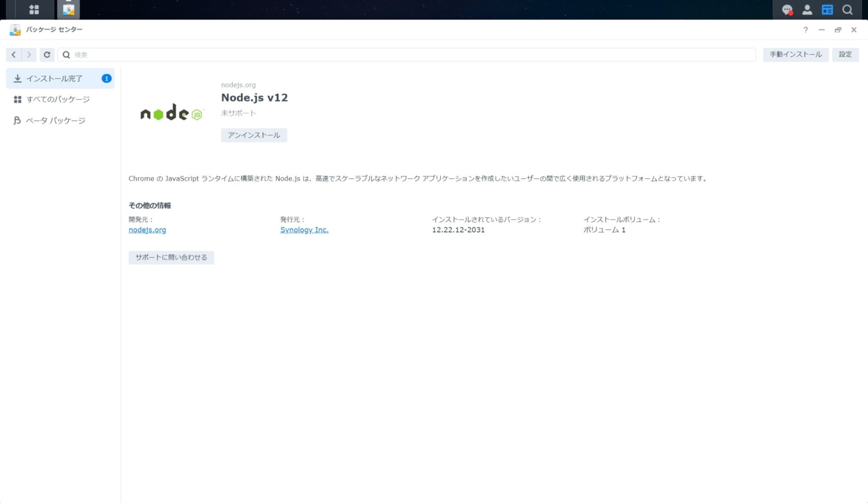Open the system widgets panel

click(827, 9)
